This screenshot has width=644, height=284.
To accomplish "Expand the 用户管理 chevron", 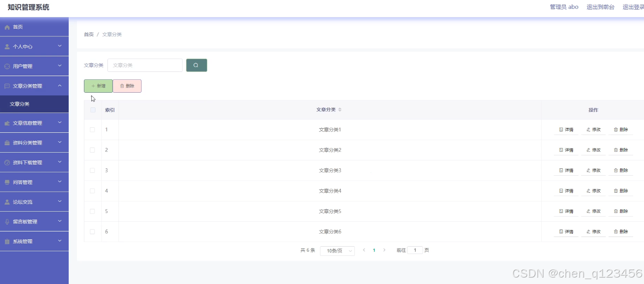I will point(59,66).
